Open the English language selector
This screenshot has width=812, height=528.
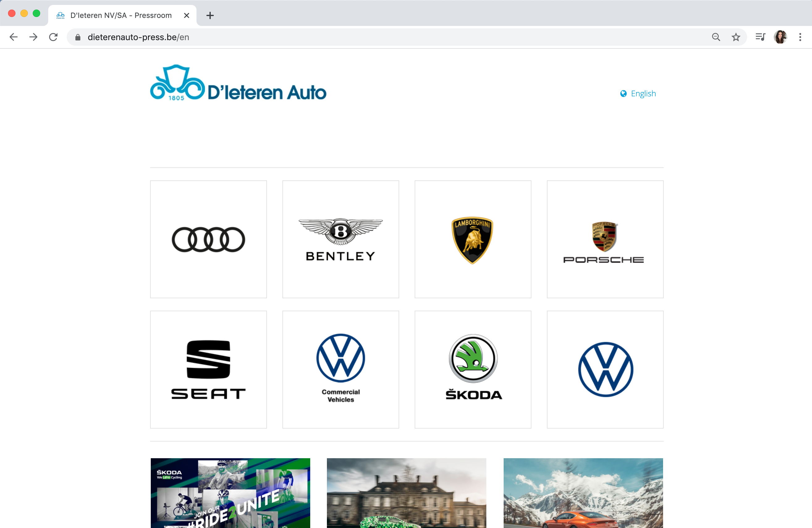click(x=638, y=93)
